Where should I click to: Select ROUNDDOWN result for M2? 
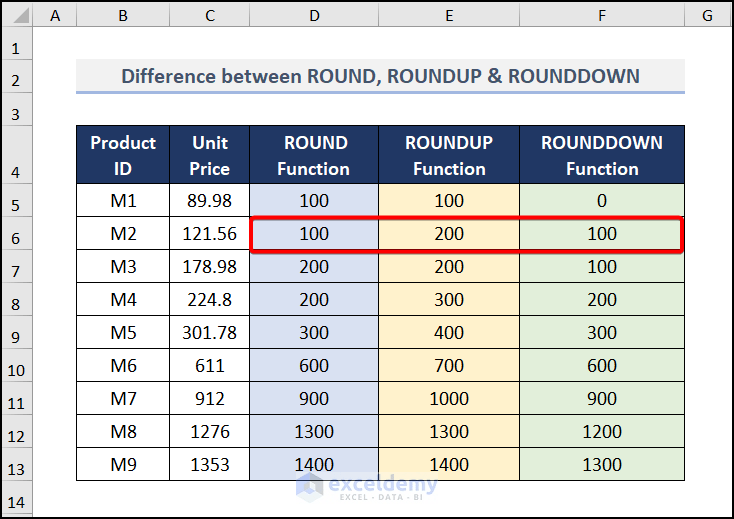click(602, 234)
